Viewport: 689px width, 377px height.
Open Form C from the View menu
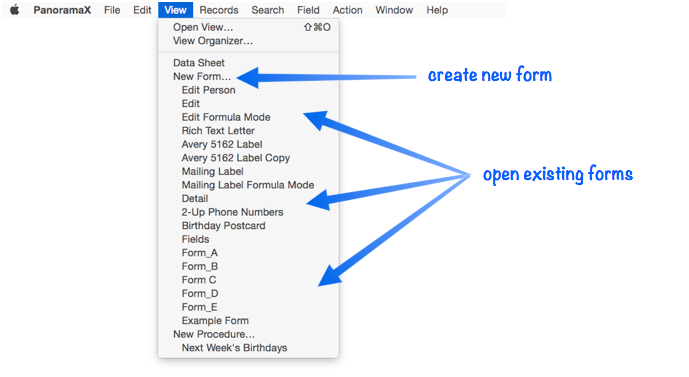(249, 280)
